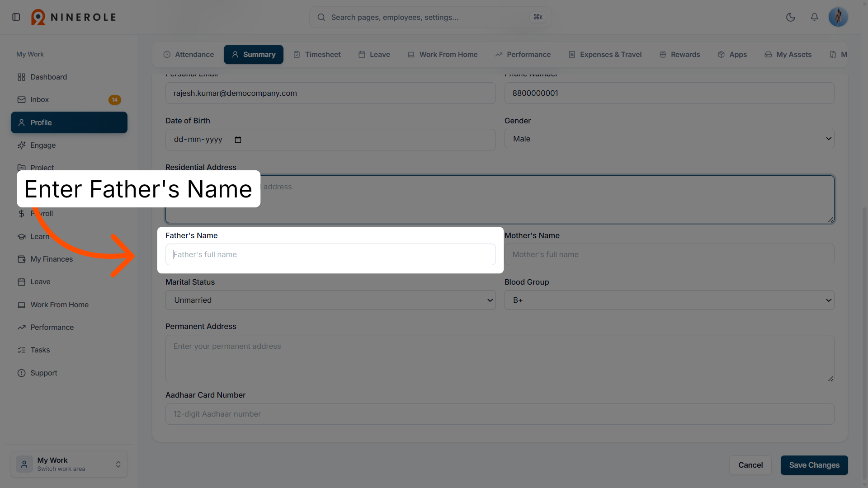This screenshot has height=488, width=868.
Task: Switch to the My Assets tab
Action: click(788, 54)
